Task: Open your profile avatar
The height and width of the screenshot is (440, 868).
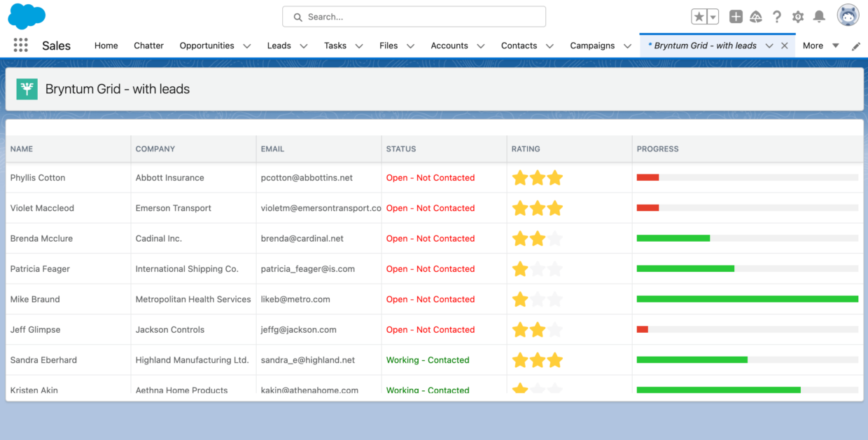Action: (848, 14)
